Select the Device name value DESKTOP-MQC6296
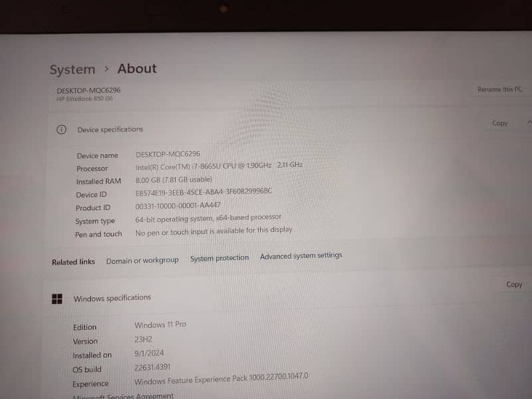Screen dimensions: 532x399 [168, 154]
